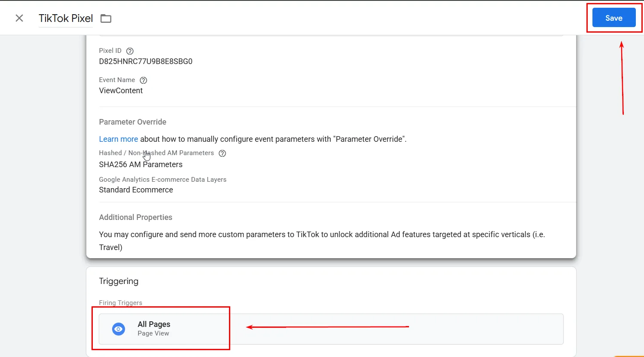Image resolution: width=644 pixels, height=357 pixels.
Task: Click the Triggering section heading
Action: (x=119, y=281)
